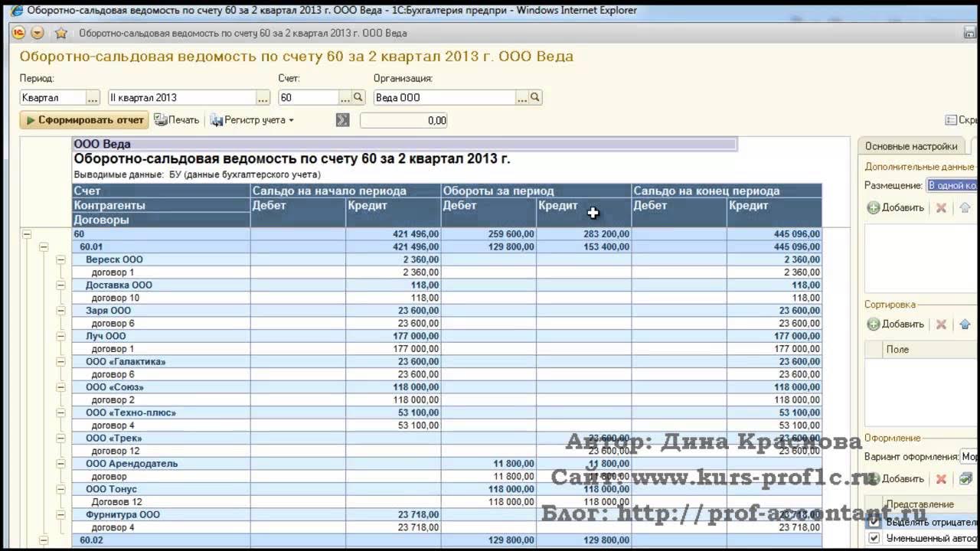The height and width of the screenshot is (551, 980).
Task: Collapse ООО «Техно-плюс» row
Action: (x=60, y=413)
